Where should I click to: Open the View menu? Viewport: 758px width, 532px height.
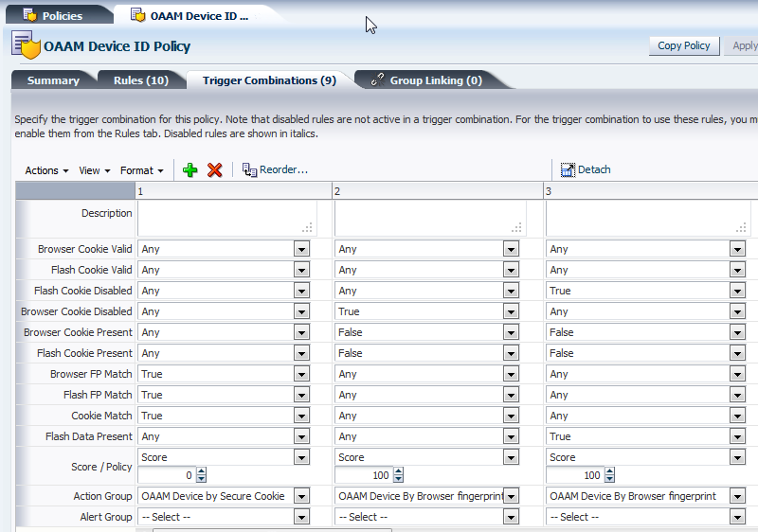click(x=95, y=170)
